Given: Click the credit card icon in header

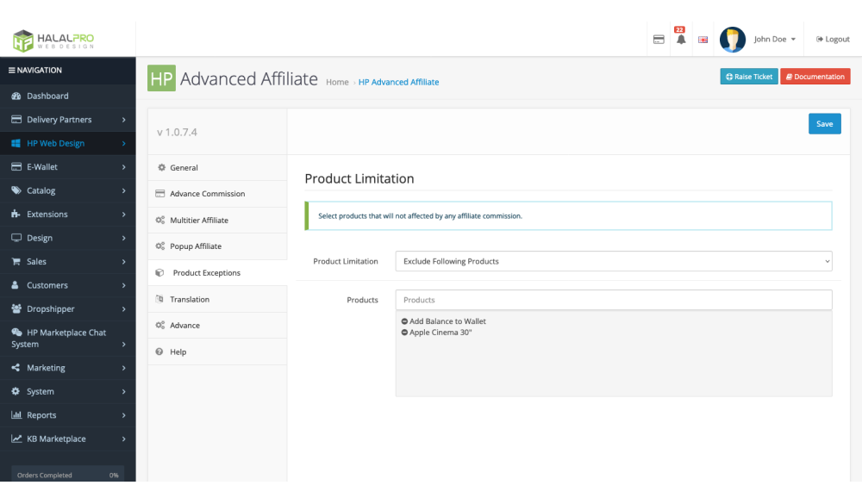Looking at the screenshot, I should [659, 40].
